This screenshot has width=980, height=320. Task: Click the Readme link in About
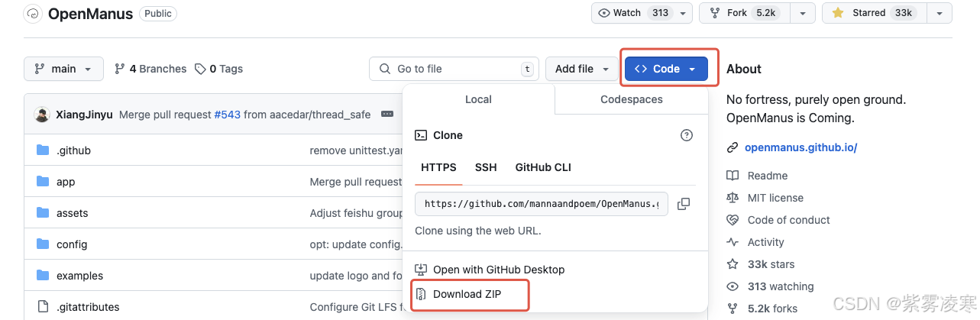(768, 176)
